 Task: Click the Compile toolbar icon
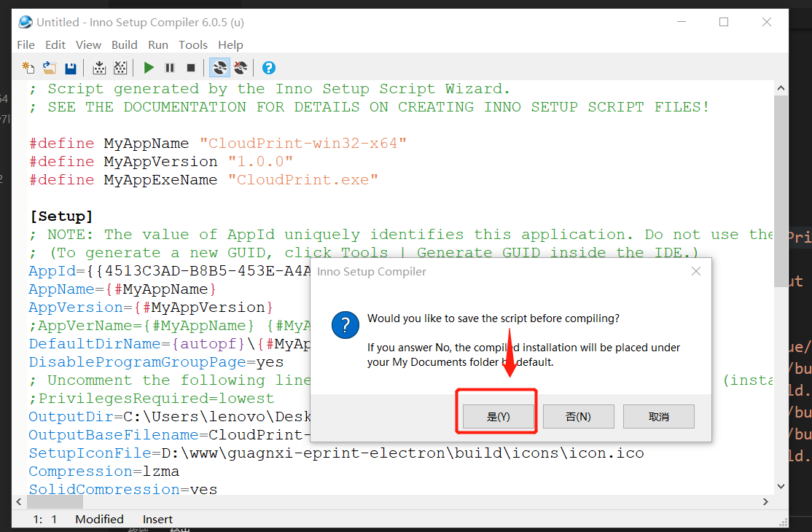tap(99, 68)
